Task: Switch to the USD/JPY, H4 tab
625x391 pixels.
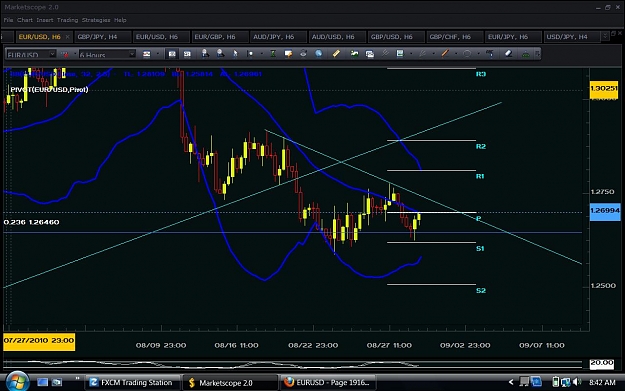Action: 571,37
